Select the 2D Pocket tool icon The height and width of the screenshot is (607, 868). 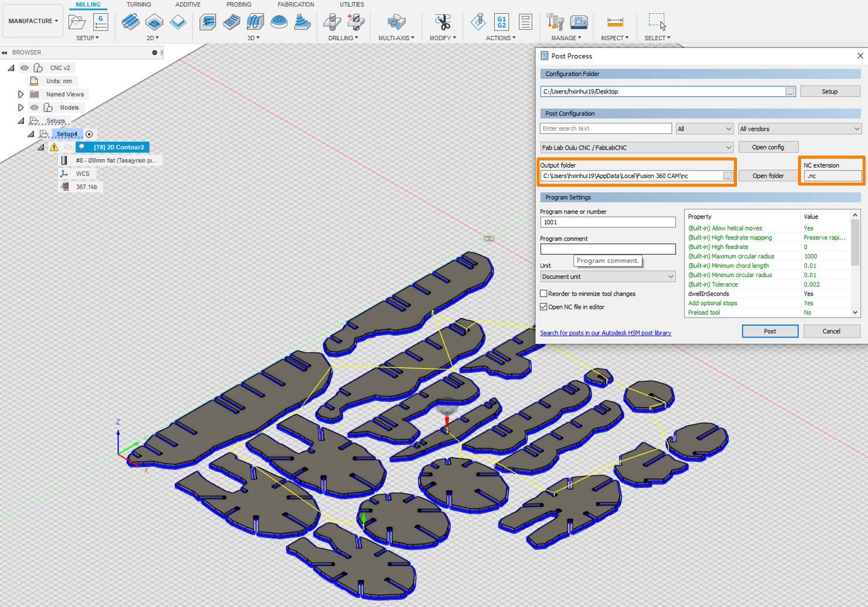[x=154, y=22]
